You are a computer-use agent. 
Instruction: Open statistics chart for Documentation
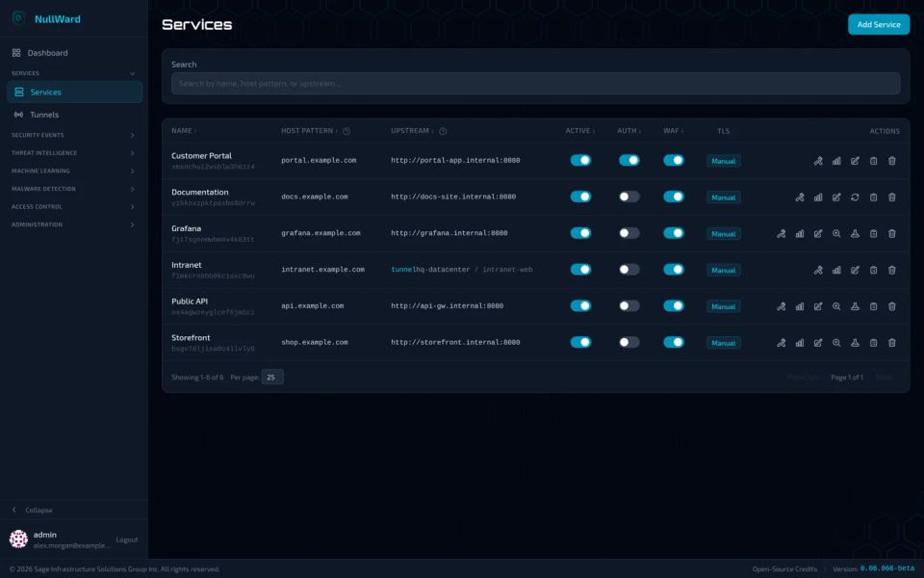pos(818,197)
